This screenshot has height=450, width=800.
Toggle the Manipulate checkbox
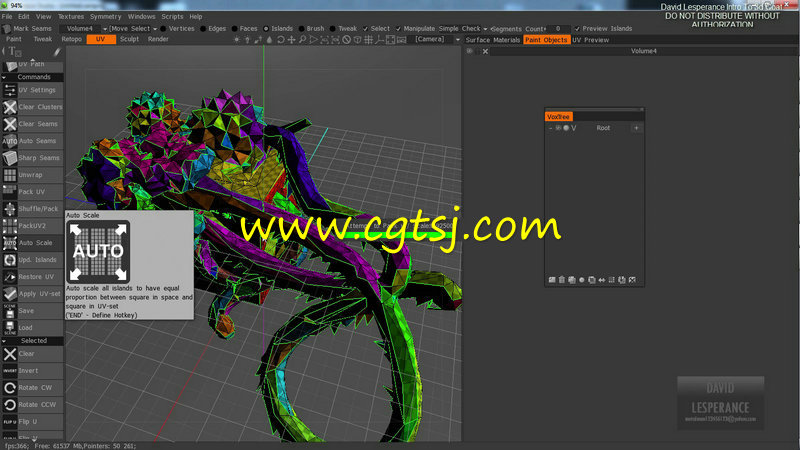pos(398,29)
